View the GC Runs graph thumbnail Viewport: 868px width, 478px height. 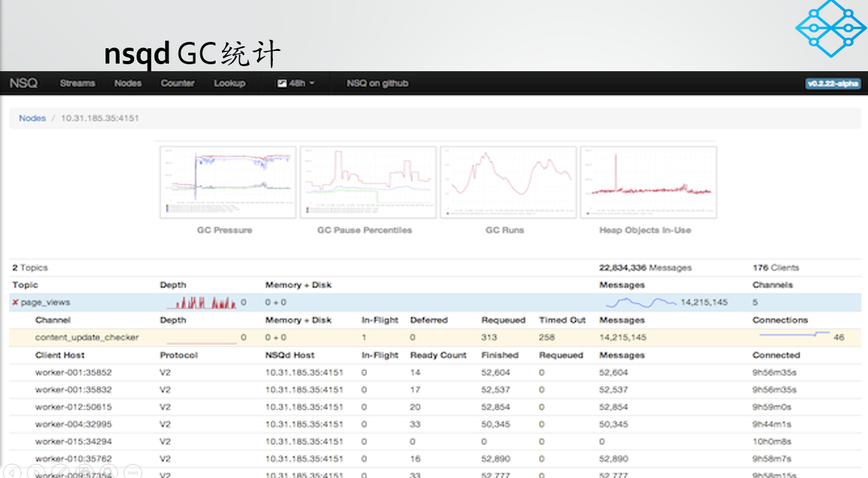pos(508,182)
